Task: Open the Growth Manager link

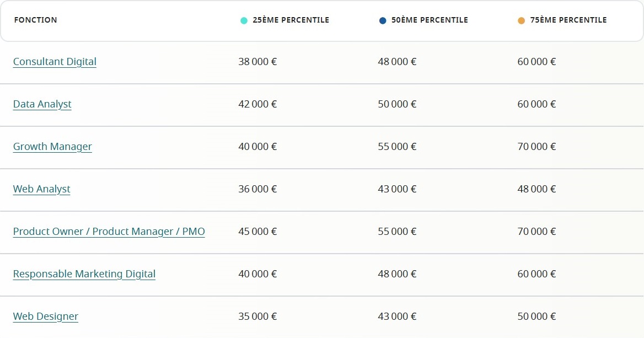Action: (x=52, y=147)
